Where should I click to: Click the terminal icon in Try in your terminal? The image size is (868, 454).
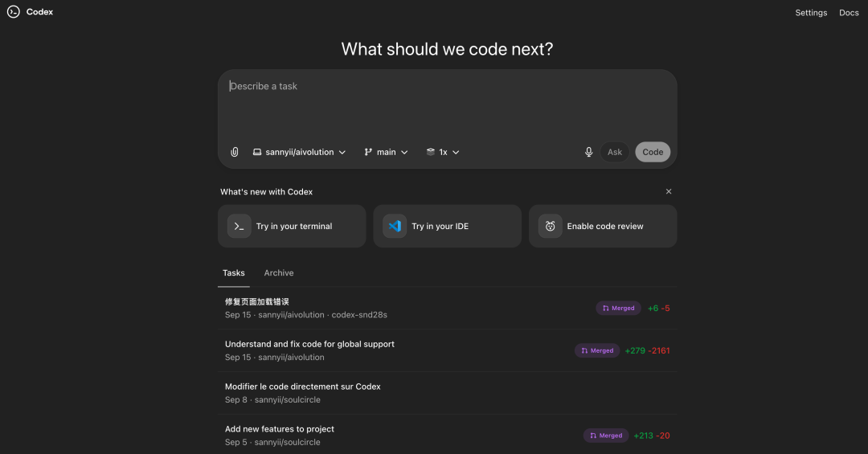[x=239, y=227]
